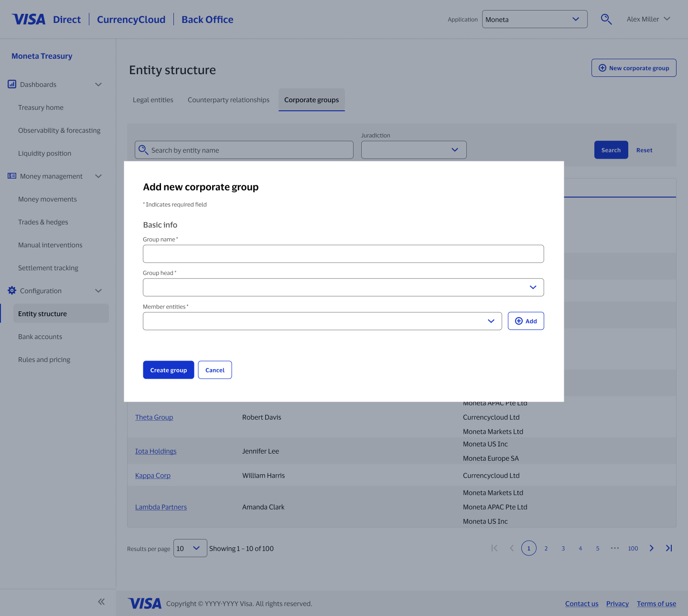Click the Moneta Treasury sidebar title
This screenshot has height=616, width=688.
(x=42, y=56)
